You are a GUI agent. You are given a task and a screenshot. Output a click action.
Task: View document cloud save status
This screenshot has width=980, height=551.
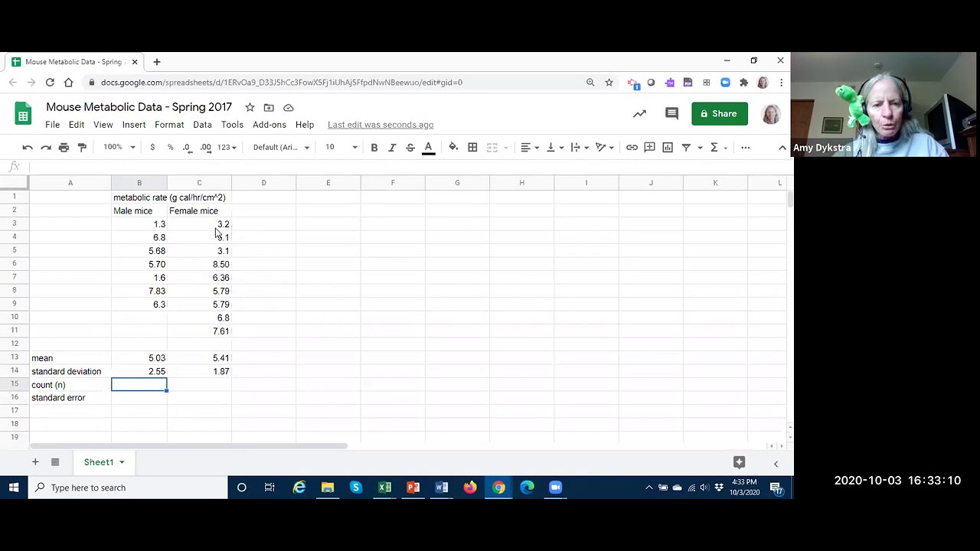tap(289, 107)
